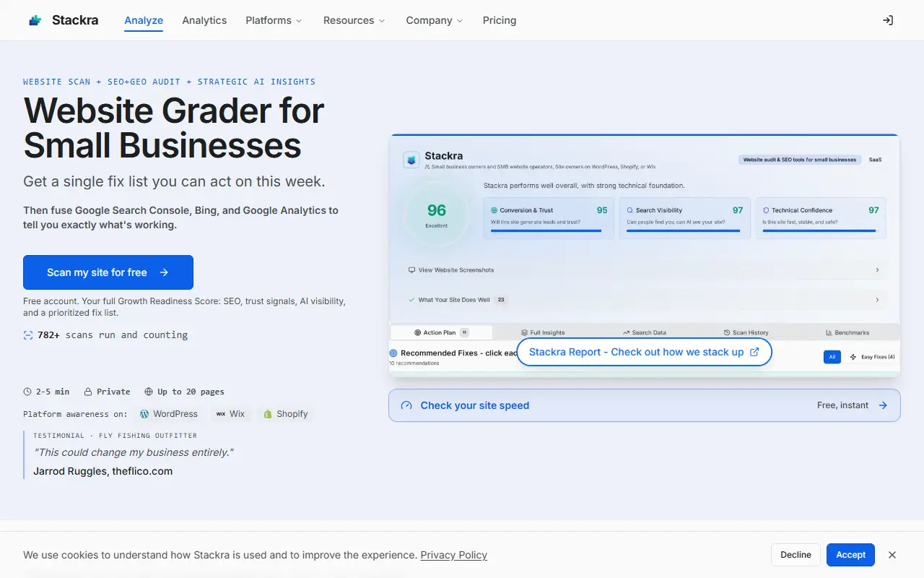Click the lightning icon on Easy Fixes
The width and height of the screenshot is (924, 578).
click(x=853, y=357)
